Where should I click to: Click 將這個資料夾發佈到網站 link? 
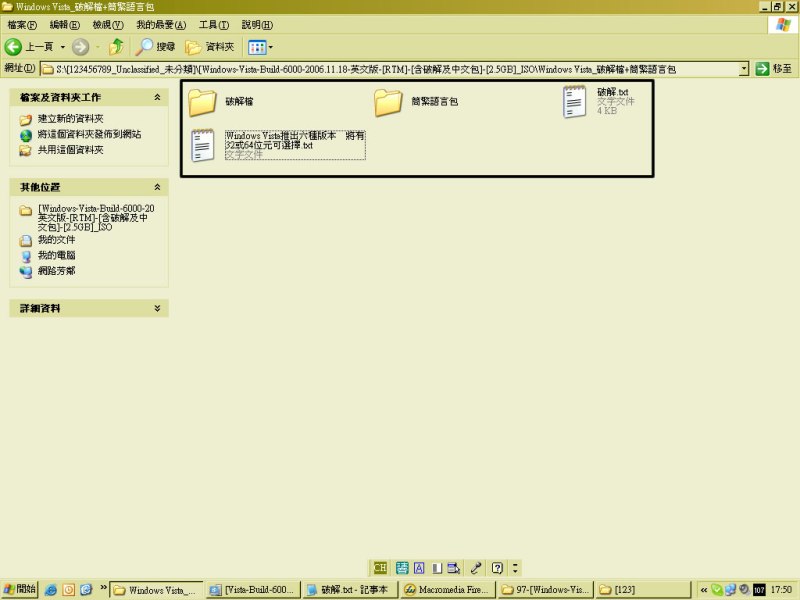click(x=89, y=134)
